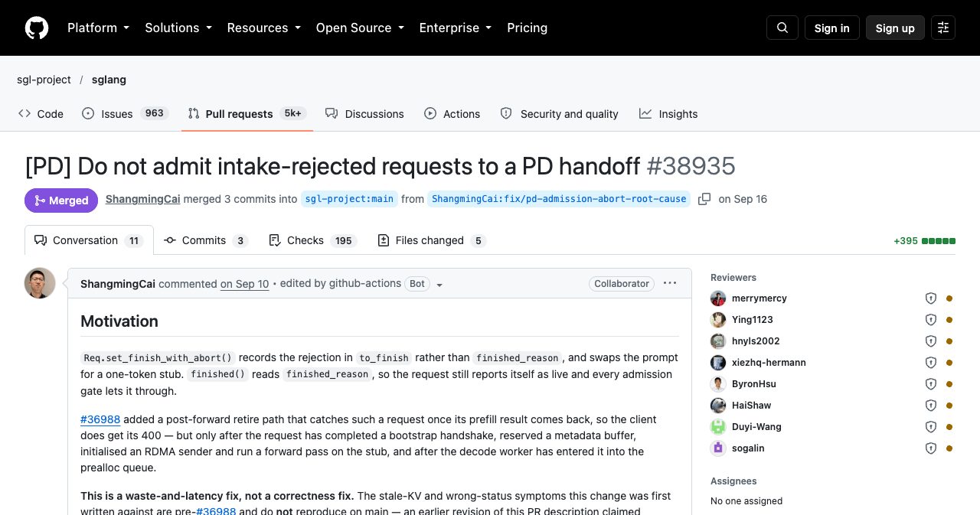Image resolution: width=980 pixels, height=515 pixels.
Task: Click xiezhq-hermann's reviewer avatar
Action: pos(718,363)
